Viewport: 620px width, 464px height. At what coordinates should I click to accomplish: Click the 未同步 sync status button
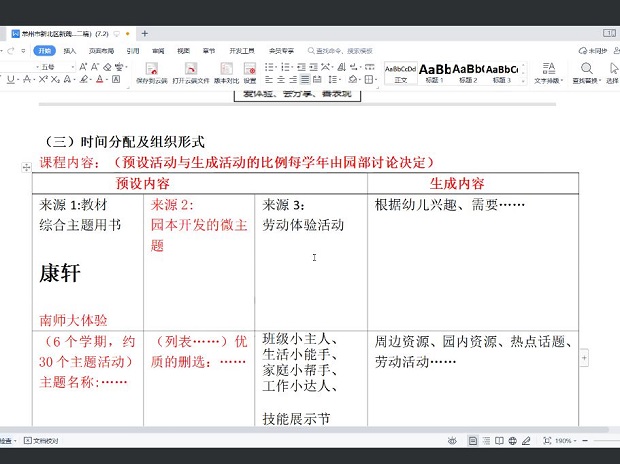[593, 51]
